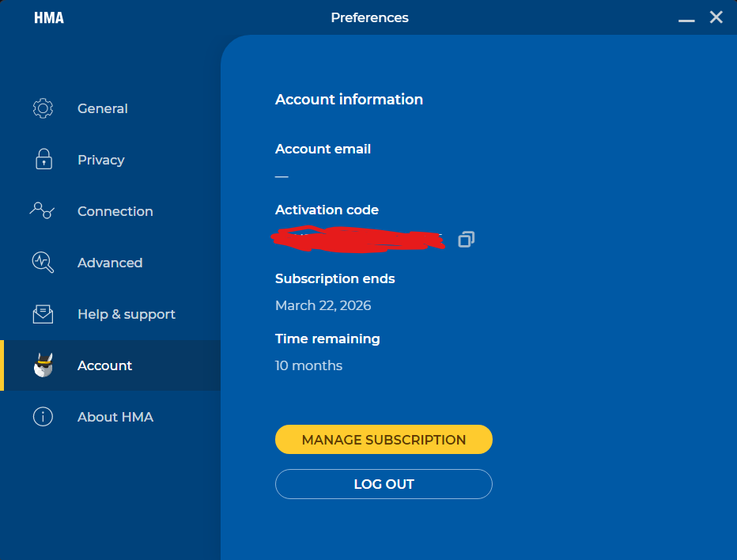This screenshot has width=737, height=560.
Task: Close the Preferences window
Action: pos(716,17)
